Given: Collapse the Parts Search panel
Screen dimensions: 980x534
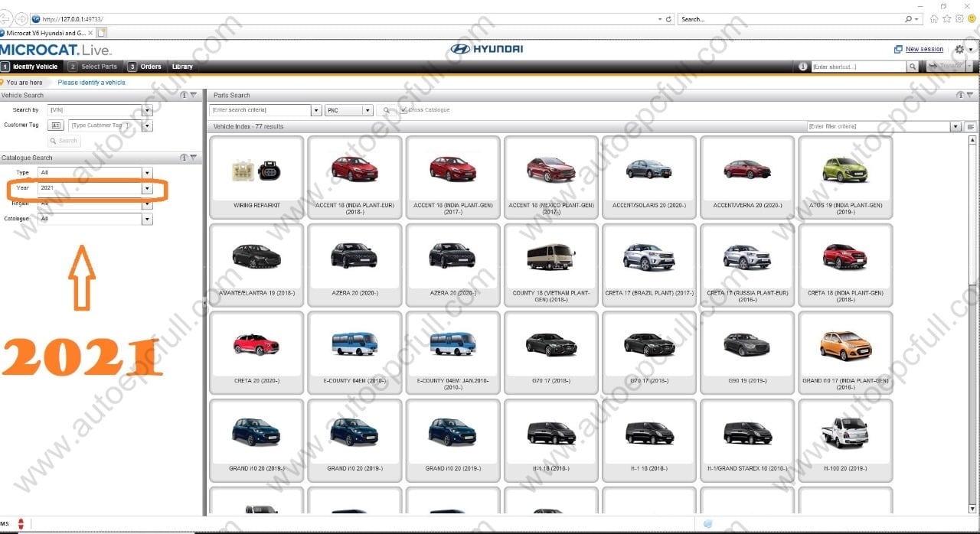Looking at the screenshot, I should click(969, 95).
